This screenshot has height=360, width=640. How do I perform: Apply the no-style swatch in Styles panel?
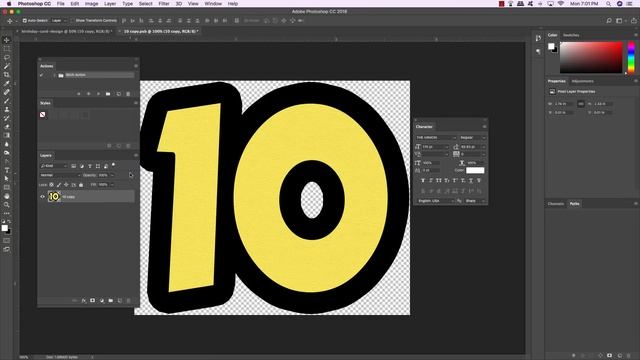point(42,115)
